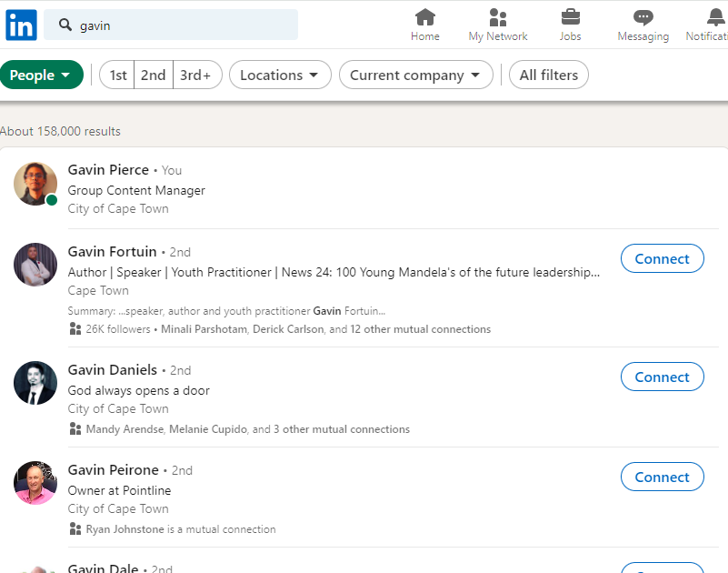Connect with Gavin Daniels
The height and width of the screenshot is (573, 728).
pos(662,377)
